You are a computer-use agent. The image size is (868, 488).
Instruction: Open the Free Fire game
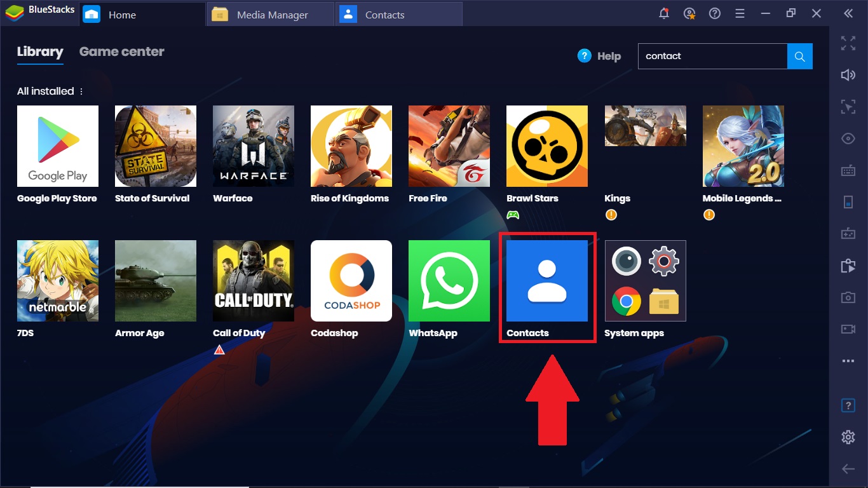pos(449,146)
